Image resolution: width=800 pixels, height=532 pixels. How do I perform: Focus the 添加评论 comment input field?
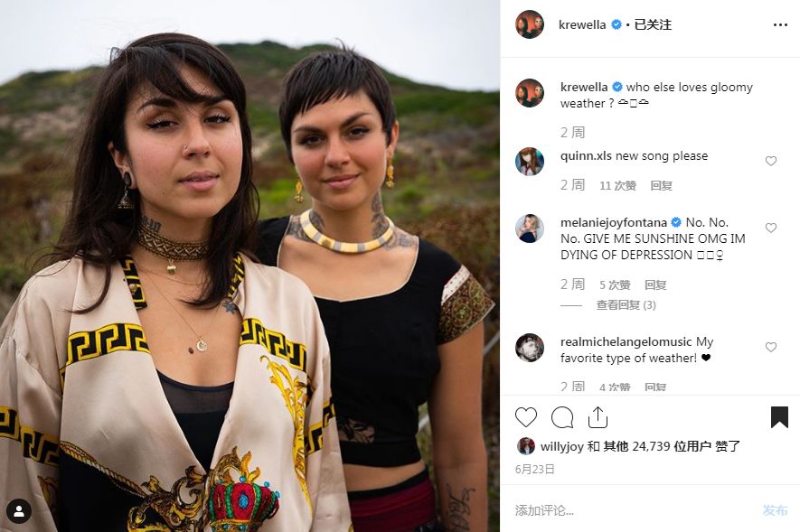coord(633,510)
